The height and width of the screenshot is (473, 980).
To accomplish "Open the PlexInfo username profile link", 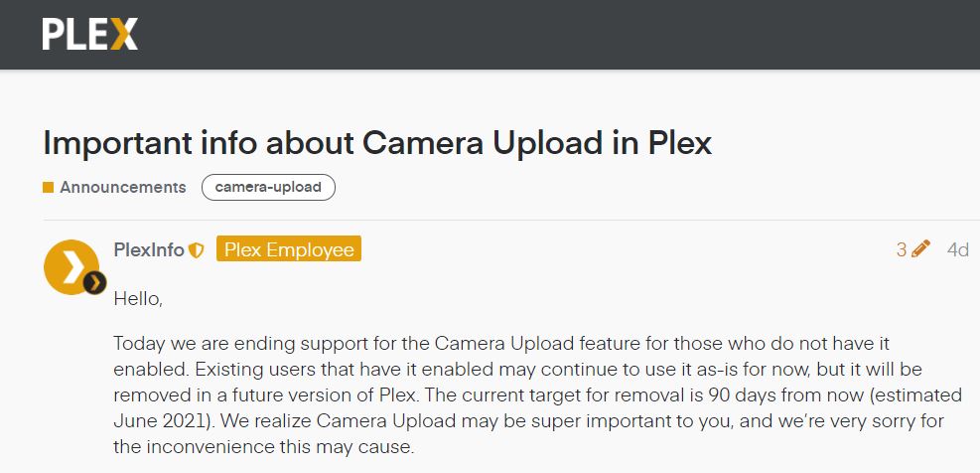I will point(149,249).
